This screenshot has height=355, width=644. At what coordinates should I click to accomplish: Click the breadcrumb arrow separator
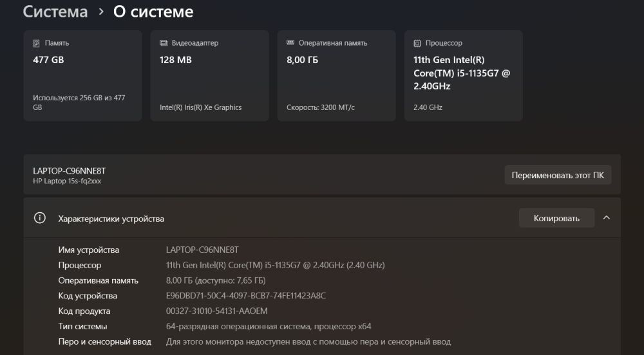(101, 12)
